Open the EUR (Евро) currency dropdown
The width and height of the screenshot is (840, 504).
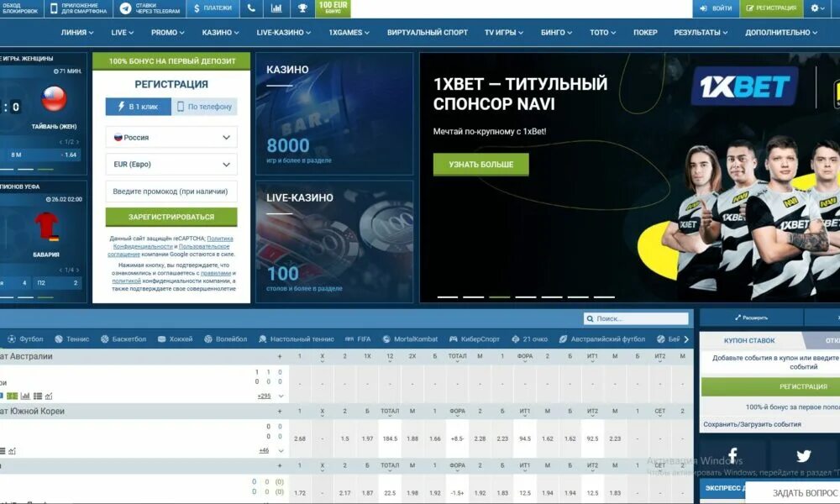pyautogui.click(x=171, y=165)
